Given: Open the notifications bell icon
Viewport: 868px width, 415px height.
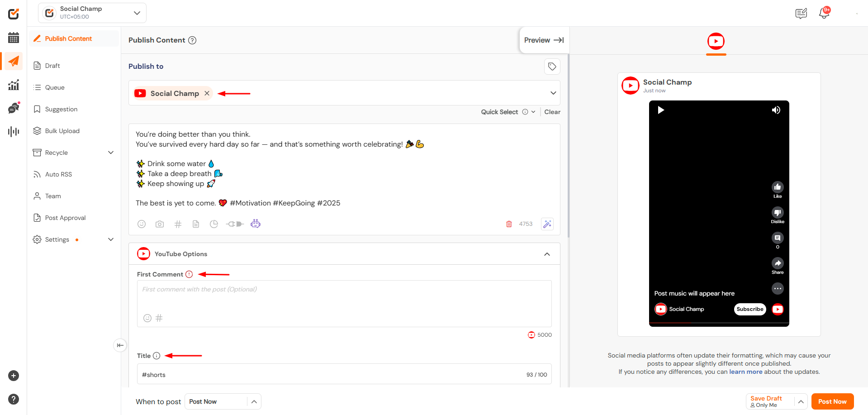Looking at the screenshot, I should pos(824,13).
